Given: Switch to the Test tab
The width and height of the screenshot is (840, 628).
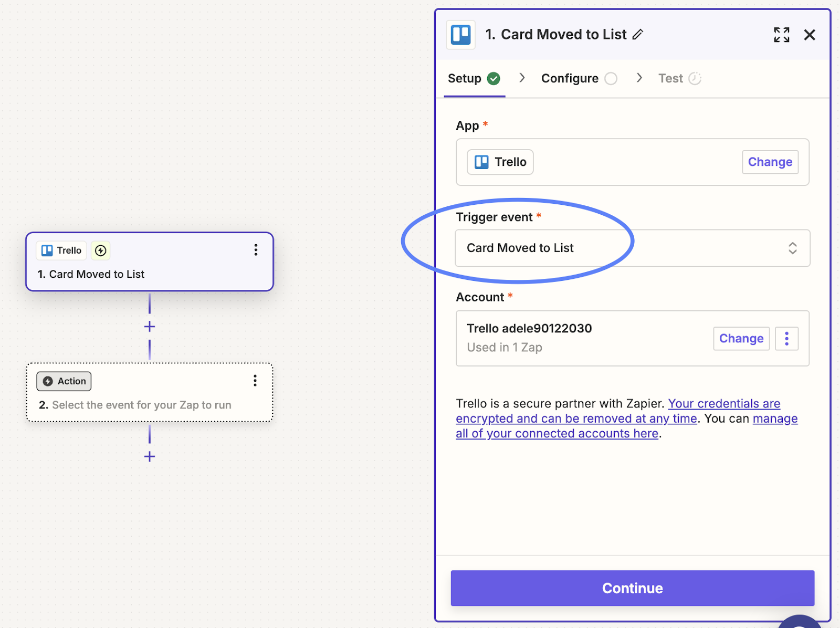Looking at the screenshot, I should pos(670,79).
